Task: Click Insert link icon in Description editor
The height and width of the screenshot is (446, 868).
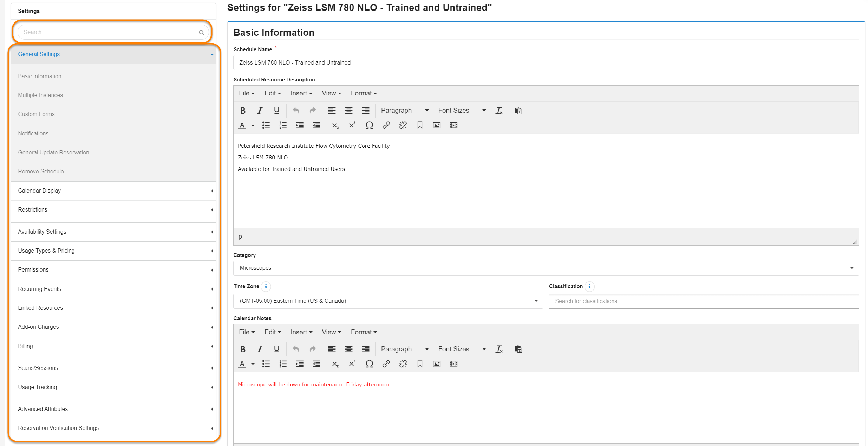Action: pos(386,126)
